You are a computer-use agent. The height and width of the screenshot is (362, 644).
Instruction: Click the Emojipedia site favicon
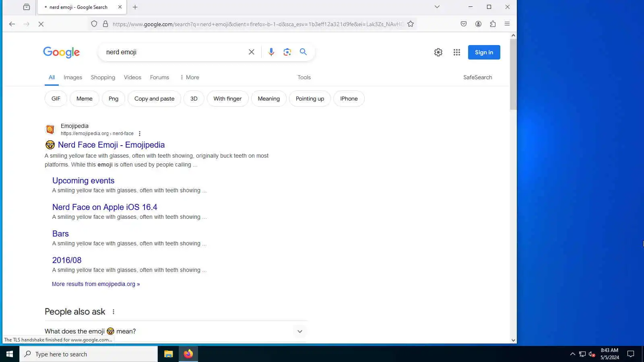[x=50, y=130]
